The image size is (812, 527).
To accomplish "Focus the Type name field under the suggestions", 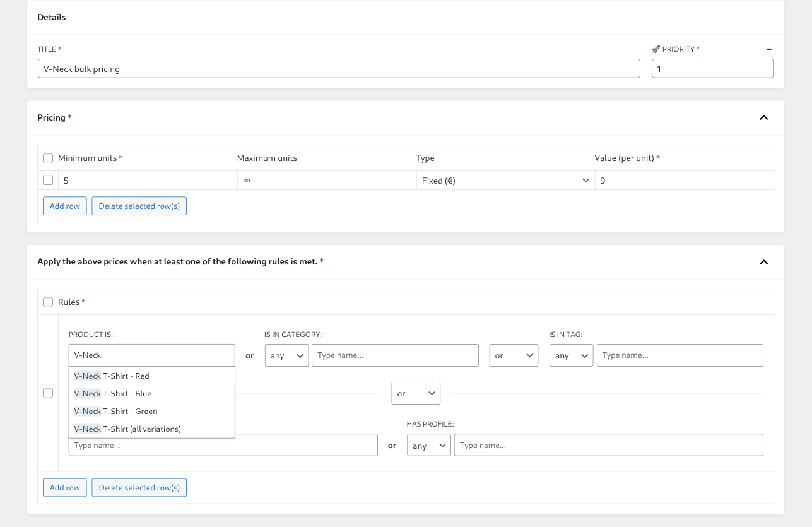I will (x=223, y=446).
